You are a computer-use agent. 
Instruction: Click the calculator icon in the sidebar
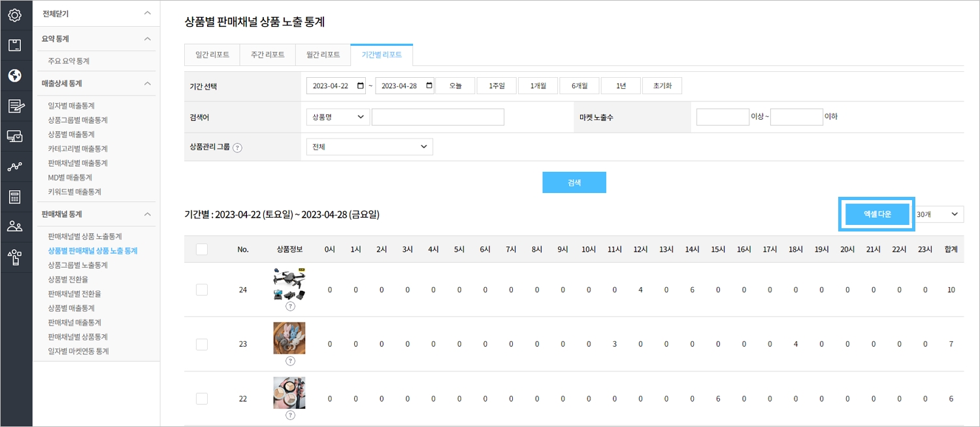coord(15,197)
